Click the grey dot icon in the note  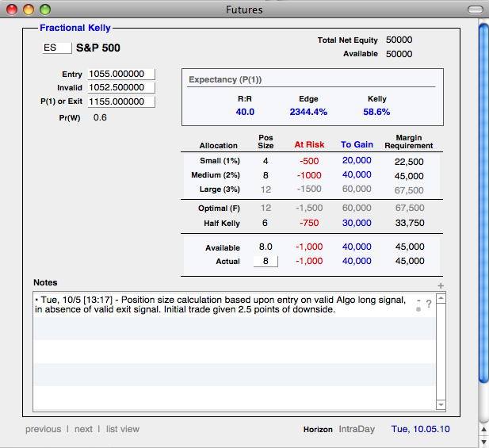coord(418,309)
